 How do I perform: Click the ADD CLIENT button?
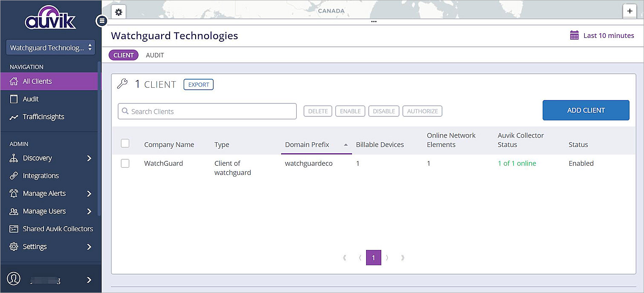(586, 110)
